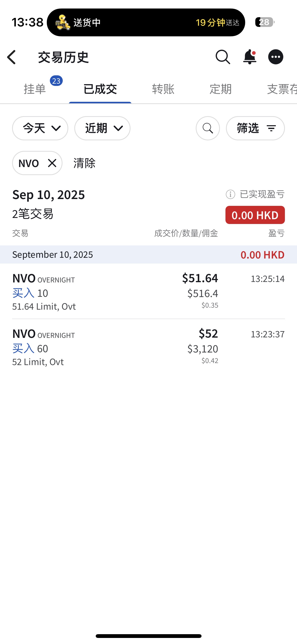Open the NVO buy 60 trade at $52
The image size is (297, 644).
(x=148, y=347)
